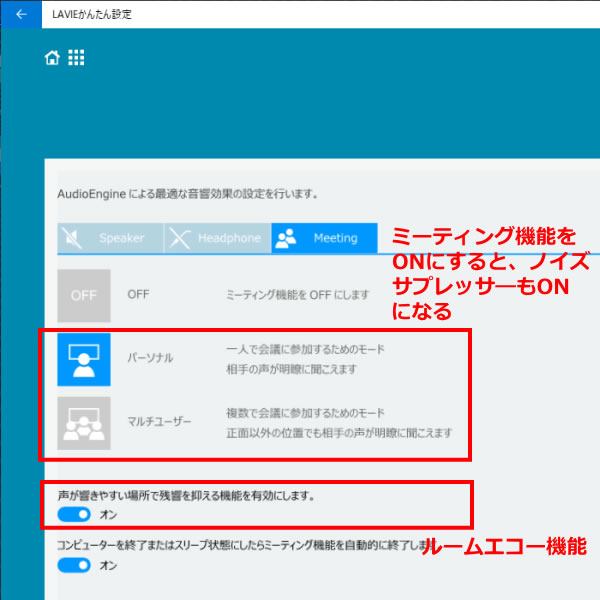600x600 pixels.
Task: Click the パーソナル label
Action: 150,358
